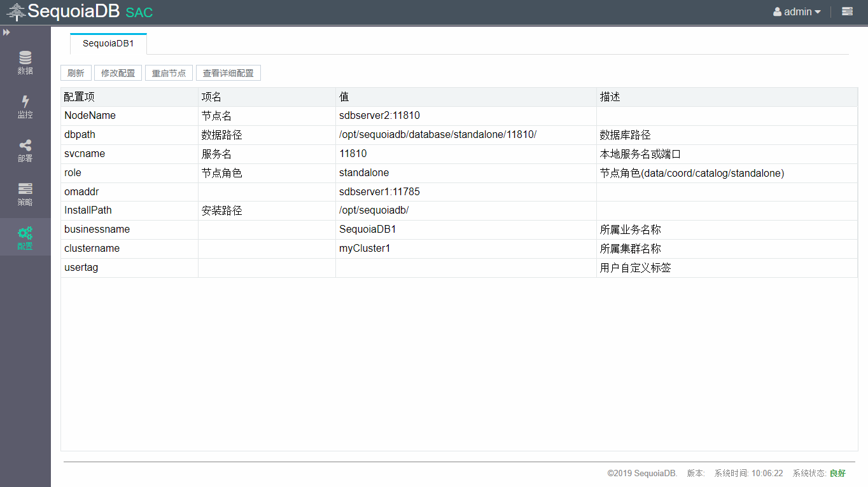This screenshot has height=487, width=868.
Task: Click value sdbserver2:11810
Action: [x=379, y=116]
